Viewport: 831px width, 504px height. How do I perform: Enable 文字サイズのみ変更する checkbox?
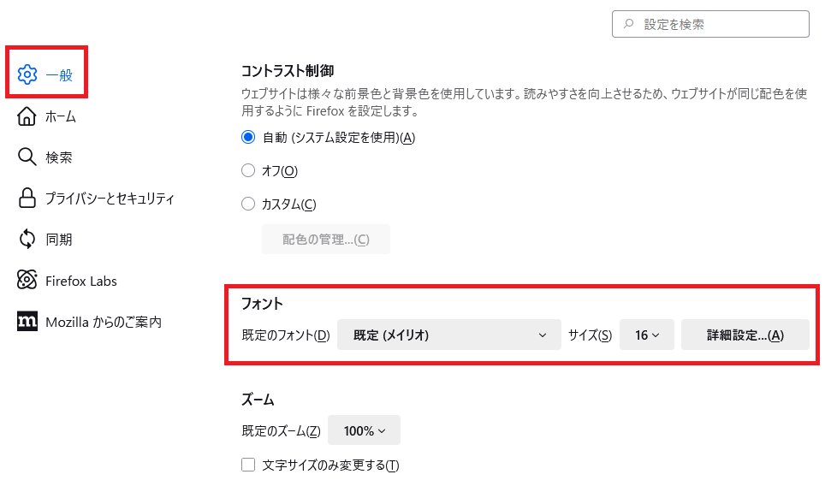[248, 464]
